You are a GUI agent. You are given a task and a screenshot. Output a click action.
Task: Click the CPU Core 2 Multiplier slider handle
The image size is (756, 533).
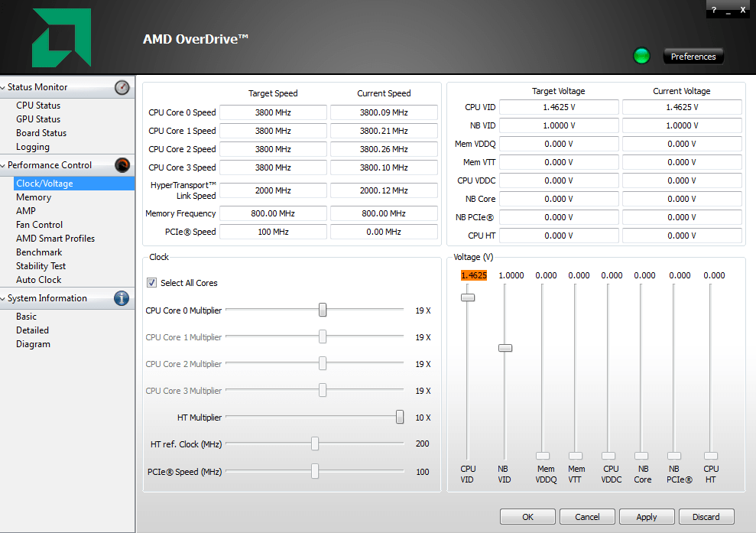point(323,363)
